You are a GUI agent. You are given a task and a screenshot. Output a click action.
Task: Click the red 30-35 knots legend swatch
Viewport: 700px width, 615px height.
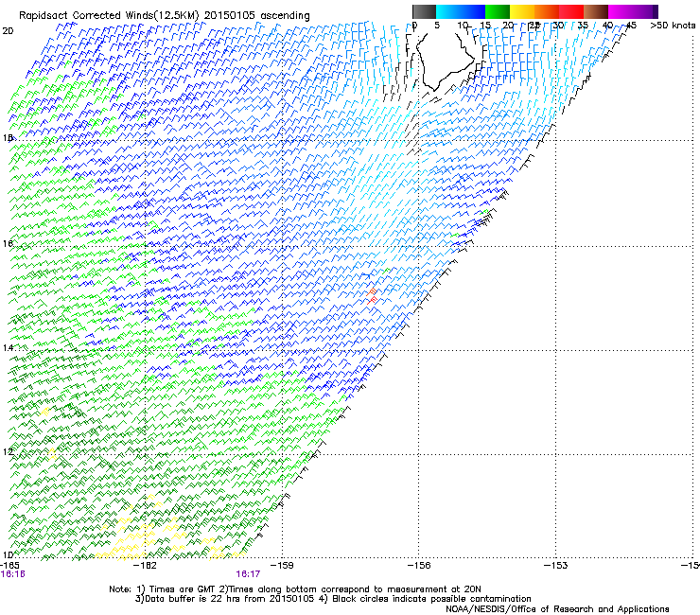pyautogui.click(x=571, y=11)
